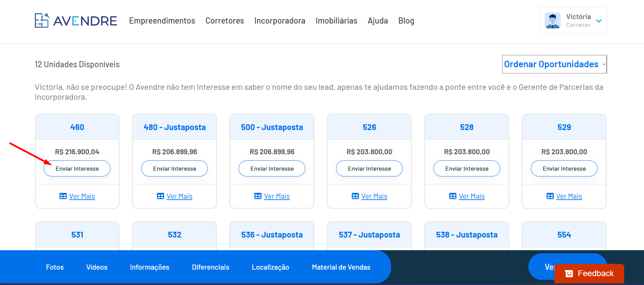This screenshot has width=644, height=285.
Task: Click Ver Mais link for unit 460
Action: (82, 196)
